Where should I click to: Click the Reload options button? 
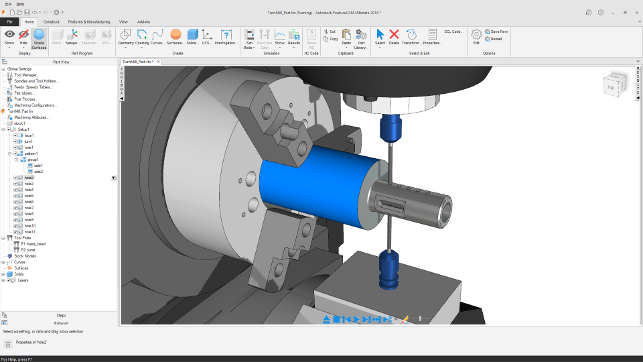tap(494, 39)
